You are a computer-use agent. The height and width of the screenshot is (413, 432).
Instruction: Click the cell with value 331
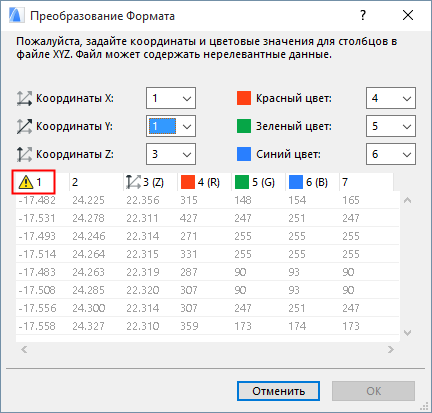(189, 254)
